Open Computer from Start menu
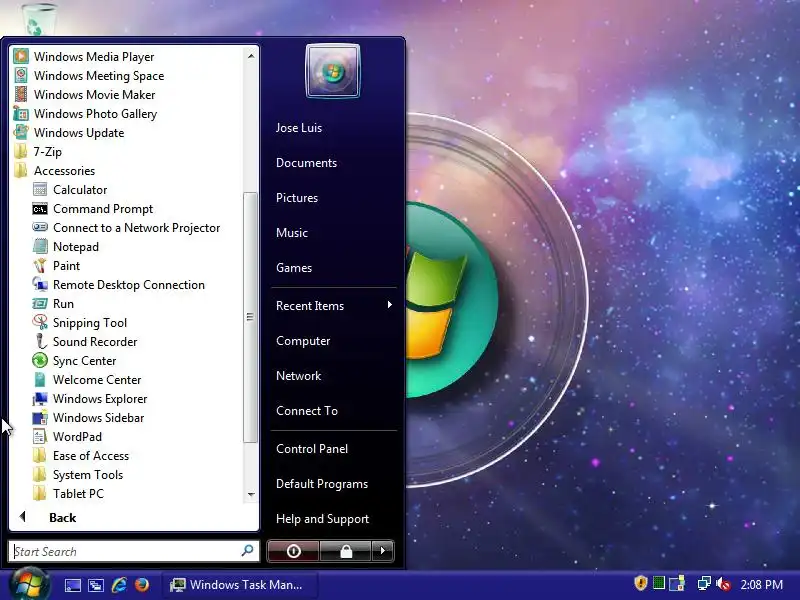 (303, 341)
